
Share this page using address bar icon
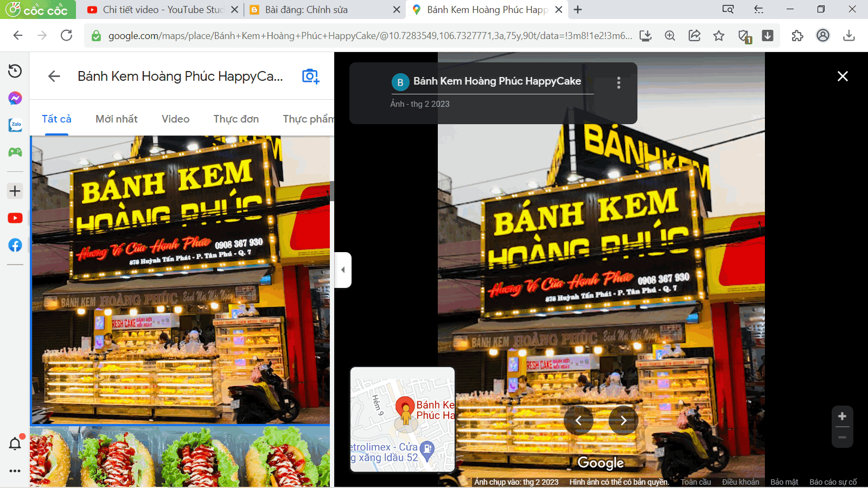point(694,36)
